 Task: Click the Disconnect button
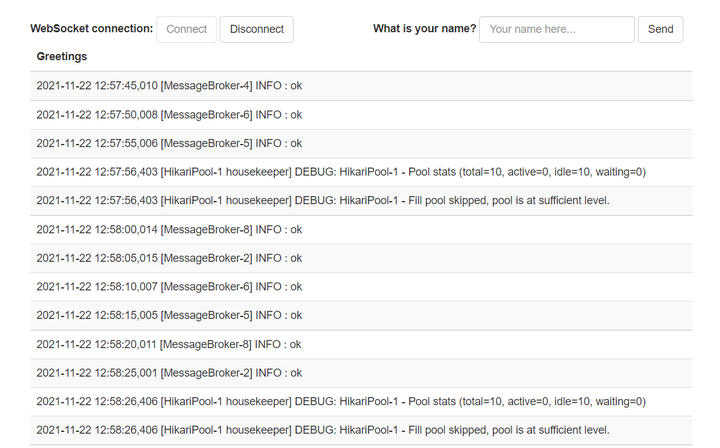tap(257, 29)
